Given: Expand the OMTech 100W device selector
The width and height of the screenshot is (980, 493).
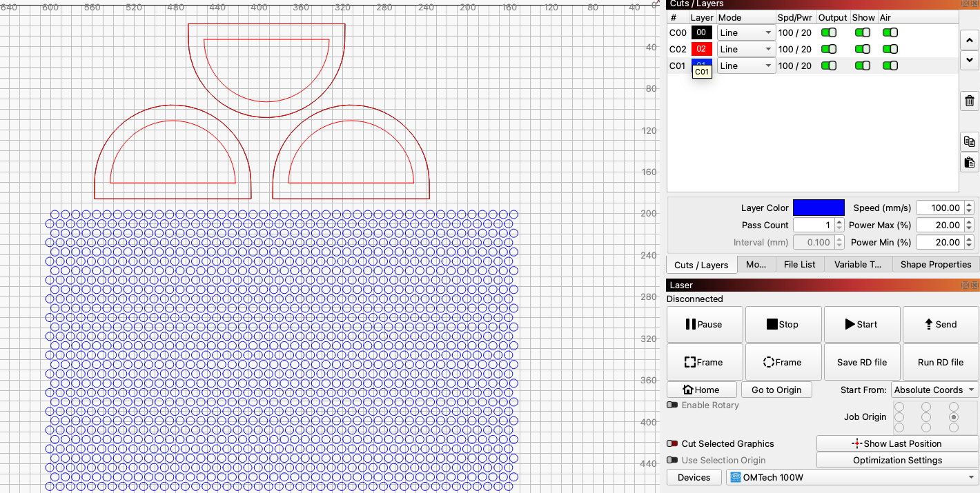Looking at the screenshot, I should coord(852,477).
